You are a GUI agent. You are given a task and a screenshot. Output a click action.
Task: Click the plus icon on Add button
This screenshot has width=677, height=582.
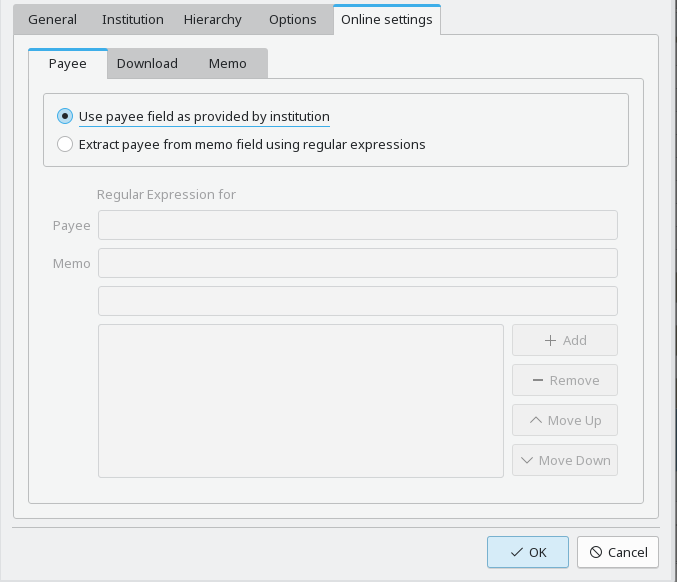click(550, 340)
